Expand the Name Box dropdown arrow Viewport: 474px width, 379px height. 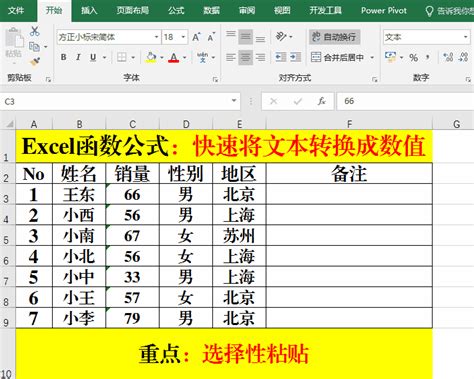(234, 101)
